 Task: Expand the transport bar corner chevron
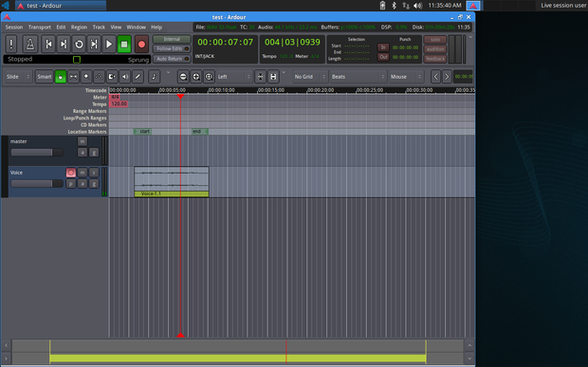(x=470, y=37)
